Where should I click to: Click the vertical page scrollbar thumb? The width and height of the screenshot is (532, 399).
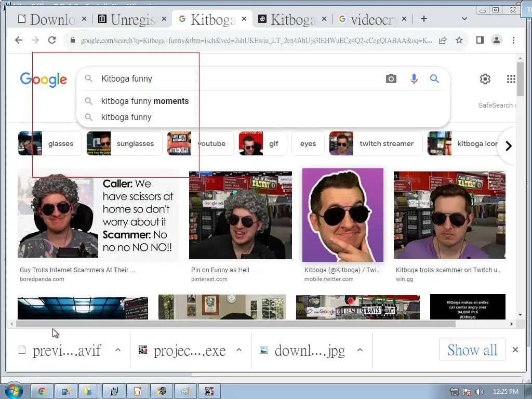click(520, 79)
